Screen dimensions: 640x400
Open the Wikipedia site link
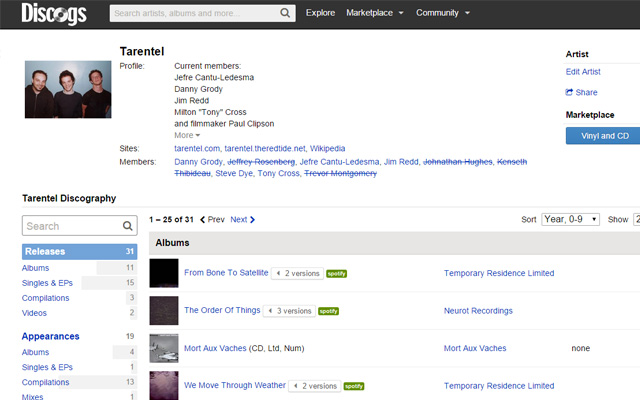click(x=327, y=149)
